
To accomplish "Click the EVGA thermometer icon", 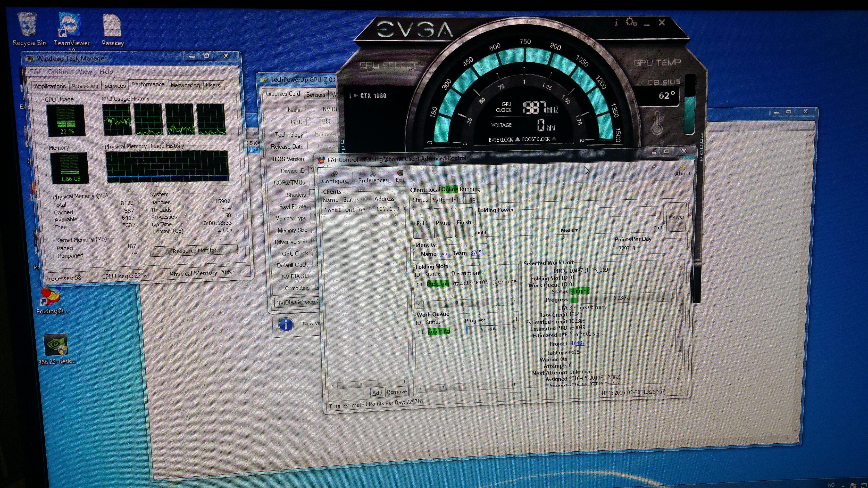I will click(657, 123).
